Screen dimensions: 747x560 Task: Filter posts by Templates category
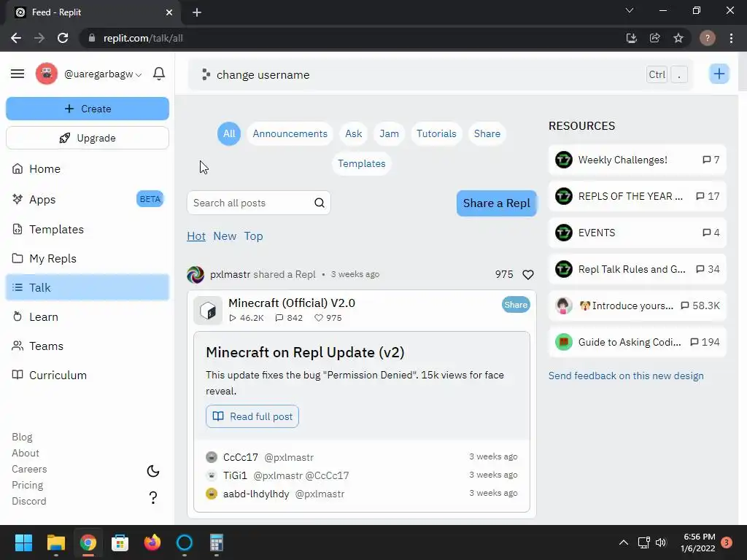(362, 164)
